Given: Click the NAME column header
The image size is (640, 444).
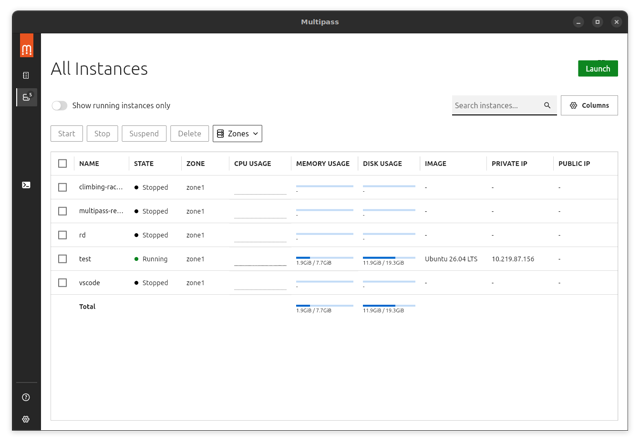Looking at the screenshot, I should pos(89,164).
